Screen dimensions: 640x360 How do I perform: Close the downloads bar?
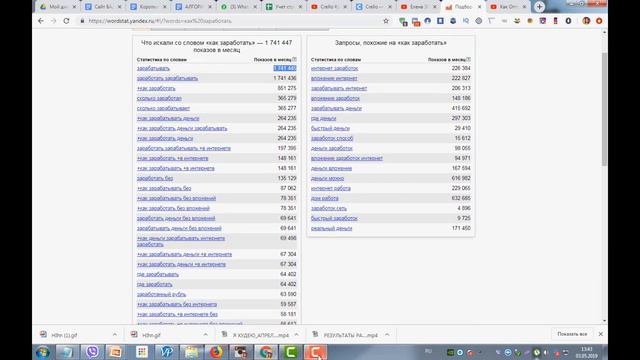pos(600,334)
